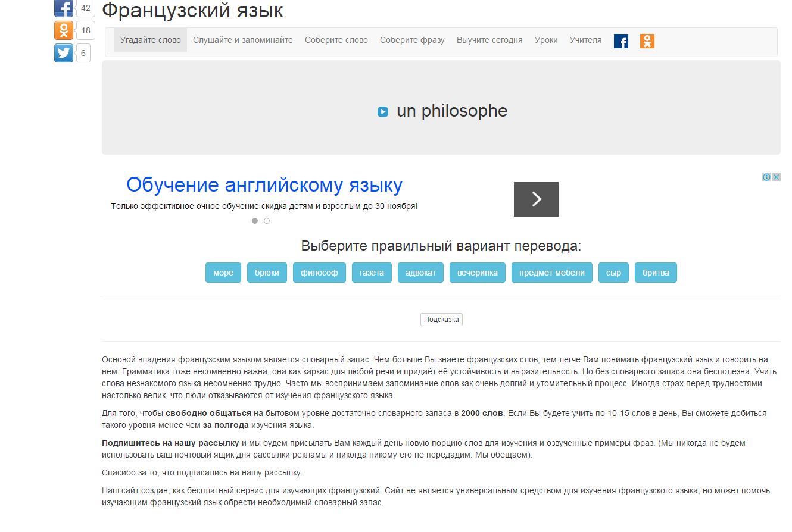Click the ad's next arrow button
The width and height of the screenshot is (792, 532).
pos(536,199)
